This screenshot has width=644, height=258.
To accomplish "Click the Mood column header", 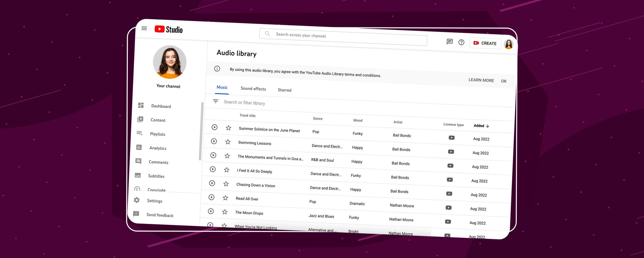I will pos(358,120).
